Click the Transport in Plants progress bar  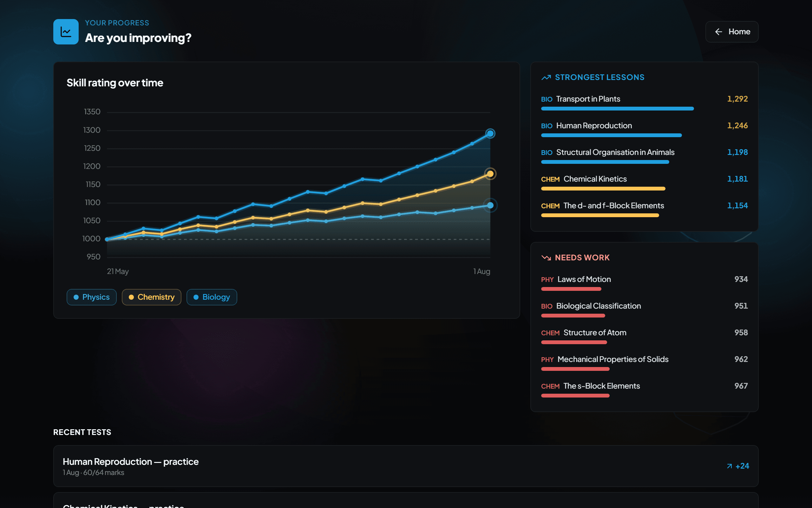coord(617,109)
